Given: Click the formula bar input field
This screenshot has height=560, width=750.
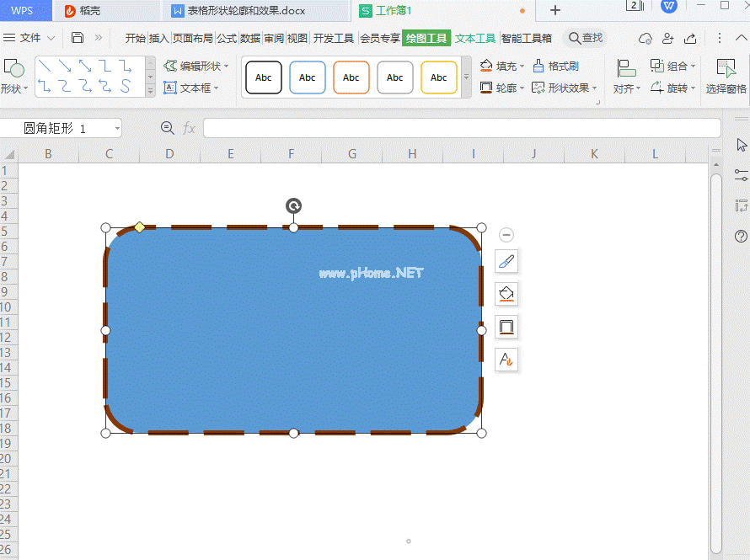Looking at the screenshot, I should (x=462, y=128).
